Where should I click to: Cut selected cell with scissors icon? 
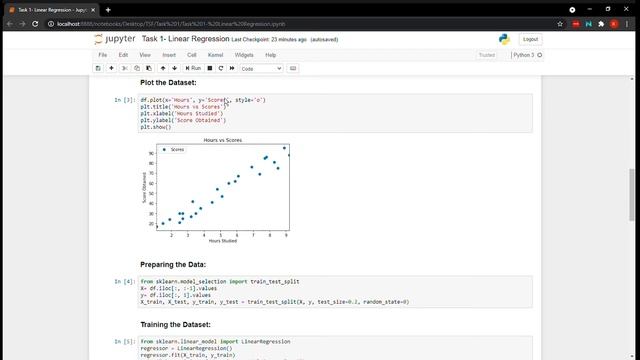(125, 69)
